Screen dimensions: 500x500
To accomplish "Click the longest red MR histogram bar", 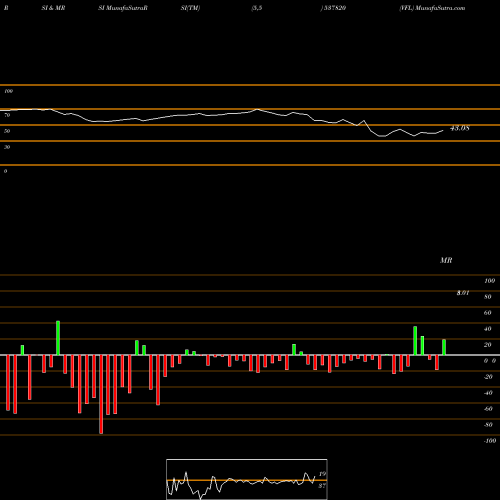I will (101, 394).
